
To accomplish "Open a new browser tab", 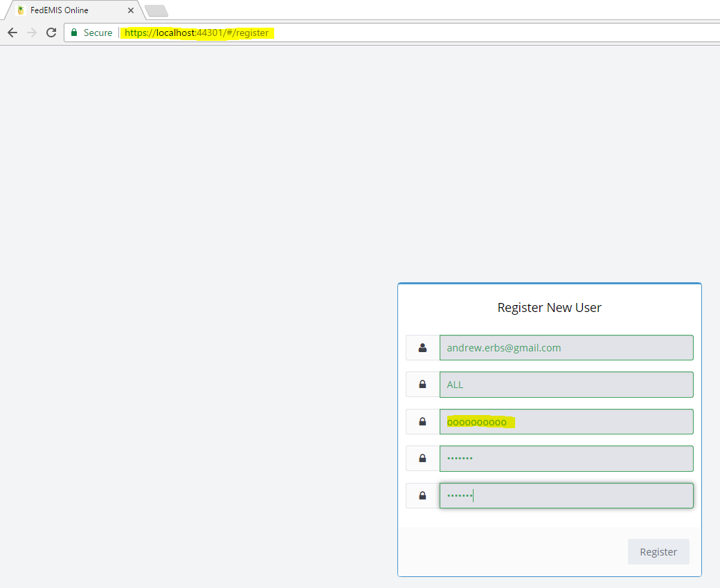I will pyautogui.click(x=156, y=11).
